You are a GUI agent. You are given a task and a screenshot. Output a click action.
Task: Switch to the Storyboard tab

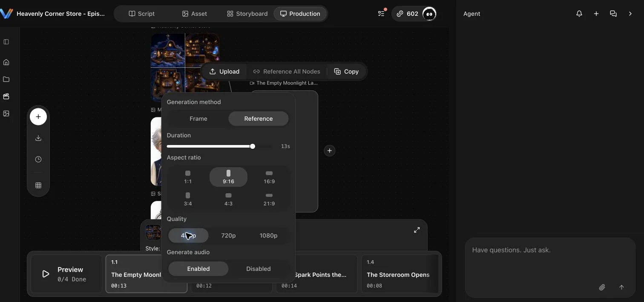(x=247, y=14)
